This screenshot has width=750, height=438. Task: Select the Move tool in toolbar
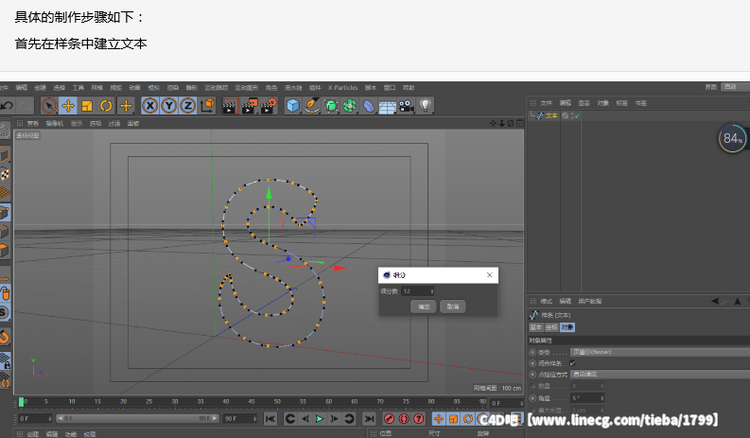68,105
